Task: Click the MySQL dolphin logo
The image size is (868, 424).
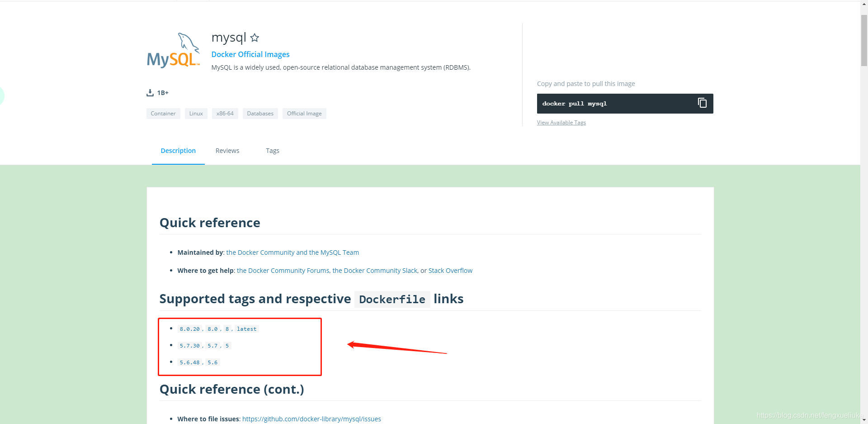Action: tap(174, 50)
